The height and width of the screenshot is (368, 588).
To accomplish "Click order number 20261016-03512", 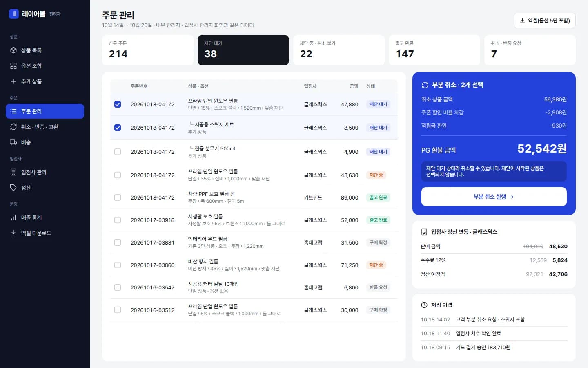I will 153,310.
